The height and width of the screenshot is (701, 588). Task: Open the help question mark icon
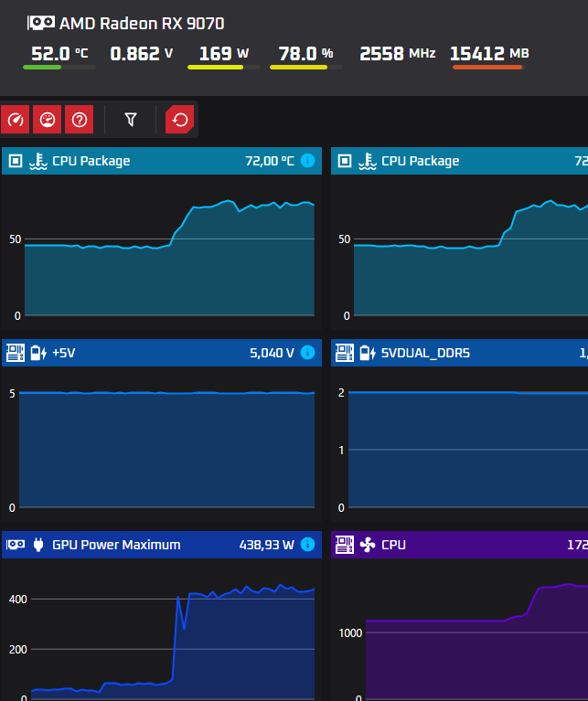pyautogui.click(x=80, y=120)
